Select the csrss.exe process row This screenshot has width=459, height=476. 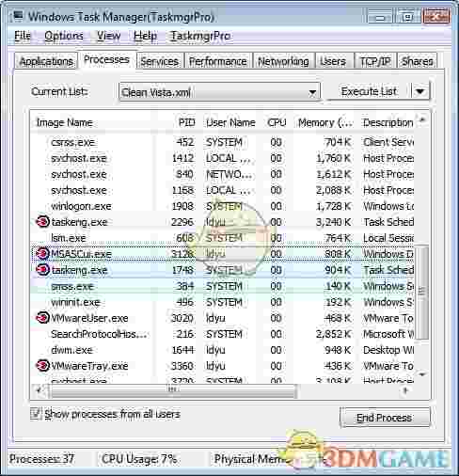[x=223, y=142]
